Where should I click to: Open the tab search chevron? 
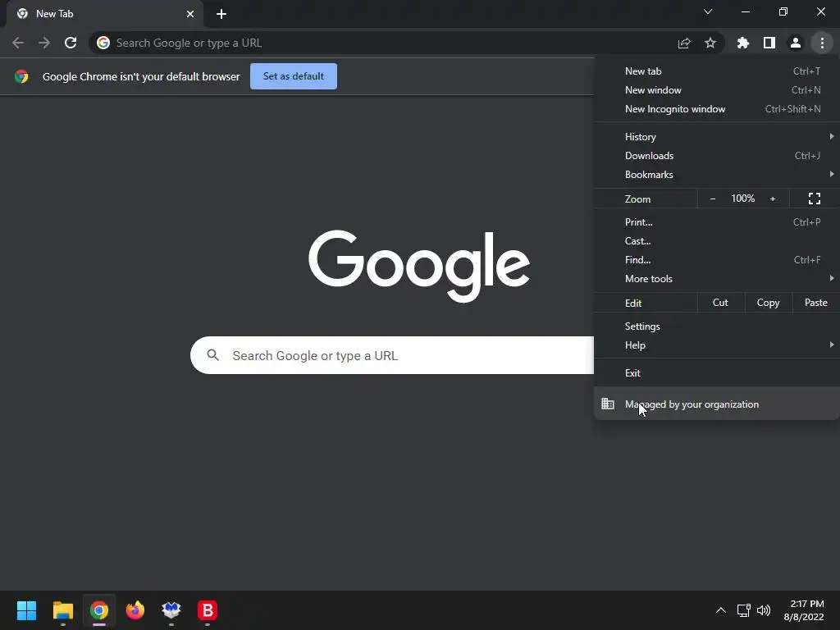coord(708,11)
